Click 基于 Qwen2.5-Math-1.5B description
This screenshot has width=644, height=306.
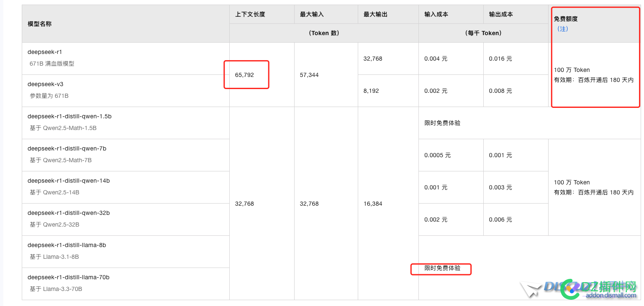click(x=63, y=128)
